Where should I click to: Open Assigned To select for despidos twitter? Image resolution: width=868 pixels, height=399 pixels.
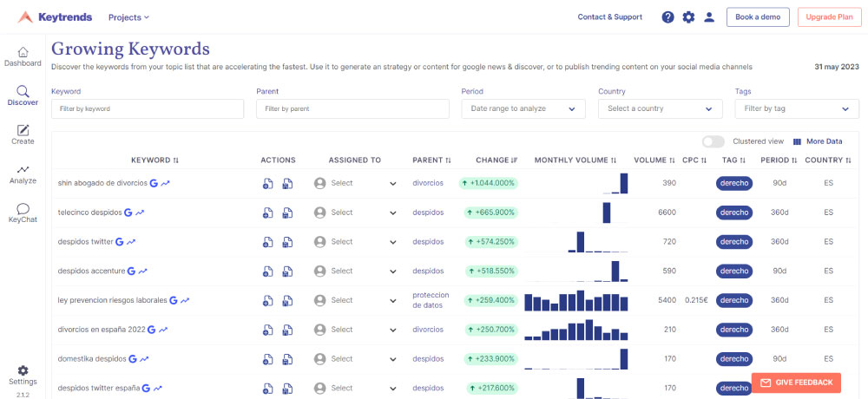tap(355, 242)
